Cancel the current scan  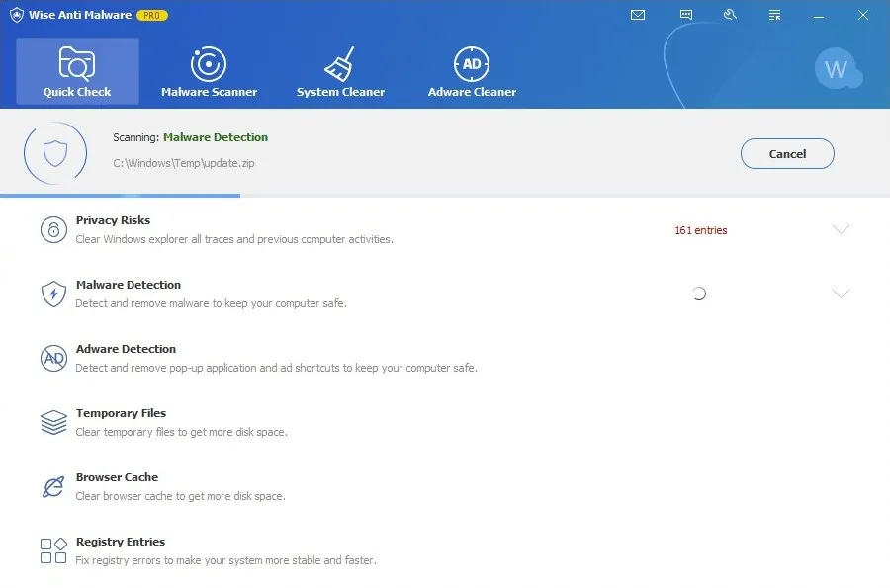[787, 153]
